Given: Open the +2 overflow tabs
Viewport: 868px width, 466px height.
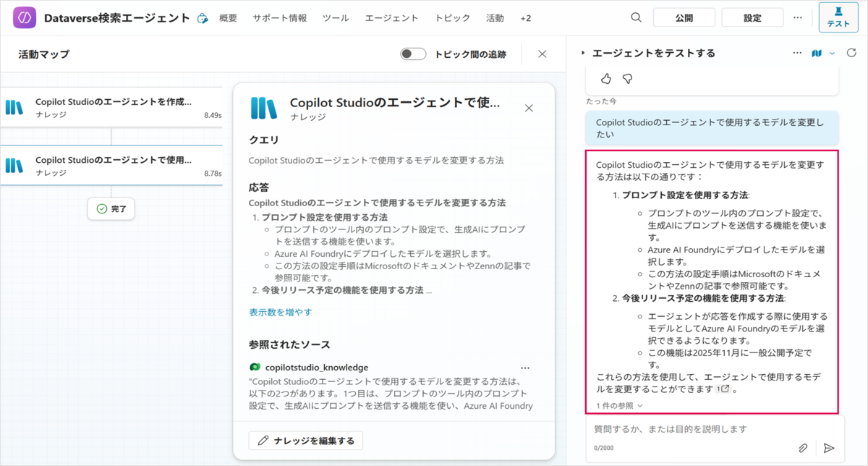Looking at the screenshot, I should pos(525,18).
